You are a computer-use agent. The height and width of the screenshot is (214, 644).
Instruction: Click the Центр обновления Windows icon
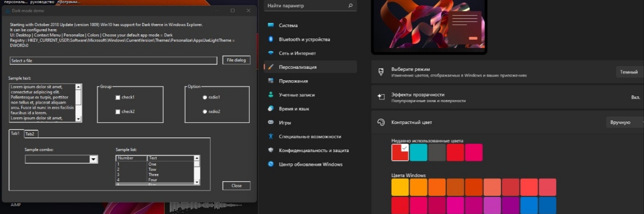pos(271,164)
